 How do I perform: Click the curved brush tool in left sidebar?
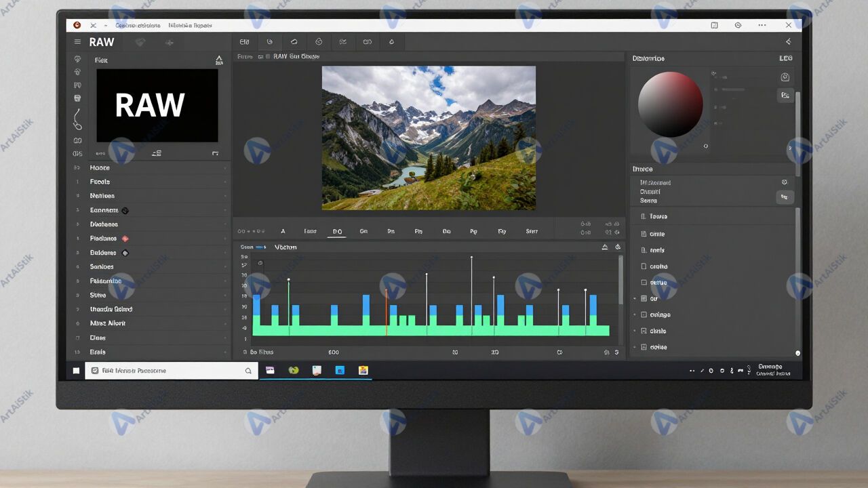pos(77,119)
